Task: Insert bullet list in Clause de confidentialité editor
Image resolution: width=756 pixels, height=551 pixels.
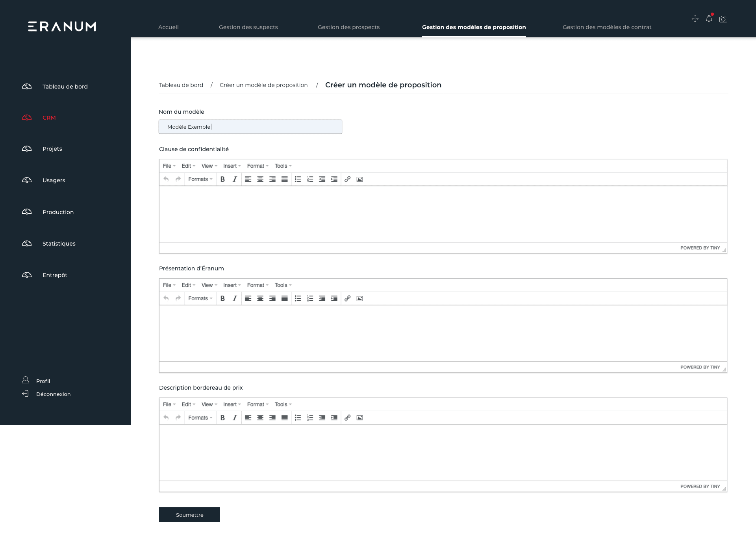Action: [x=298, y=179]
